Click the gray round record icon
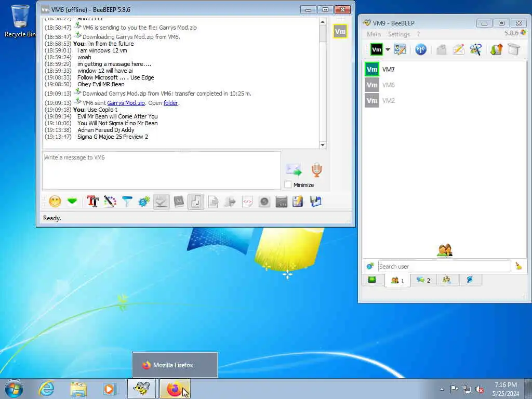This screenshot has width=532, height=399. pyautogui.click(x=264, y=202)
